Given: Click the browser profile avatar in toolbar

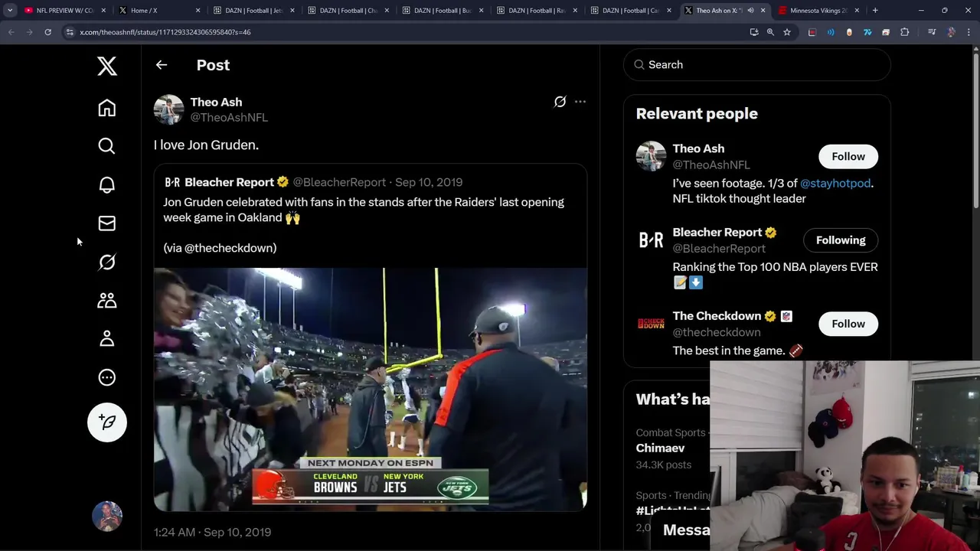Looking at the screenshot, I should click(x=952, y=32).
